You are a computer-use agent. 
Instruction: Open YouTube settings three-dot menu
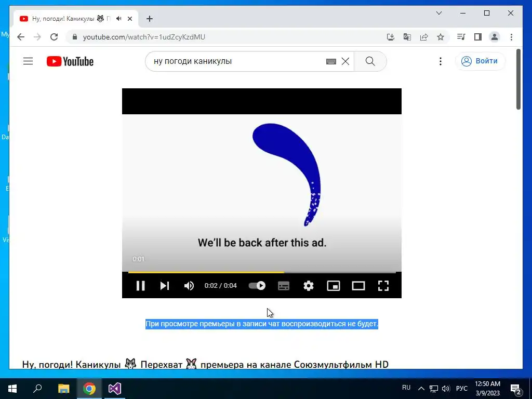441,61
